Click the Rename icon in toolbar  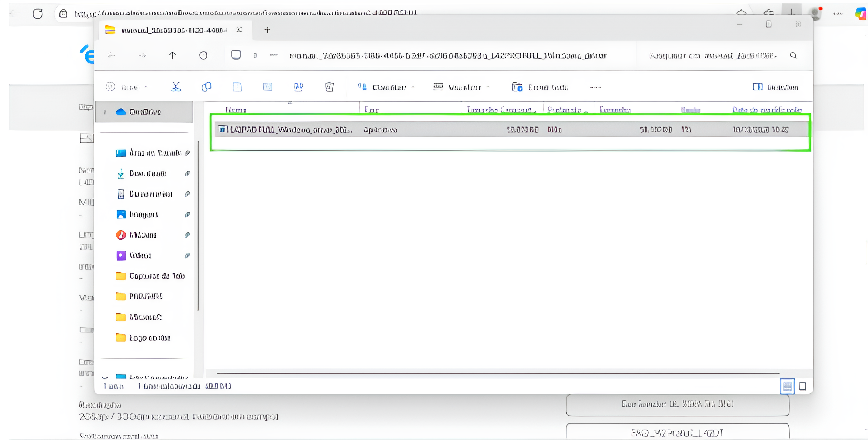click(x=268, y=87)
